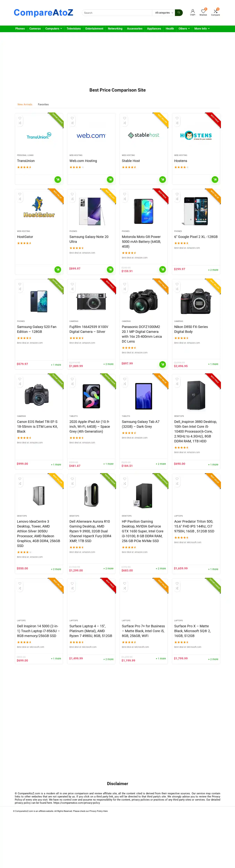Open the Nikon D850 product thumbnail
The width and height of the screenshot is (235, 868).
point(196,301)
